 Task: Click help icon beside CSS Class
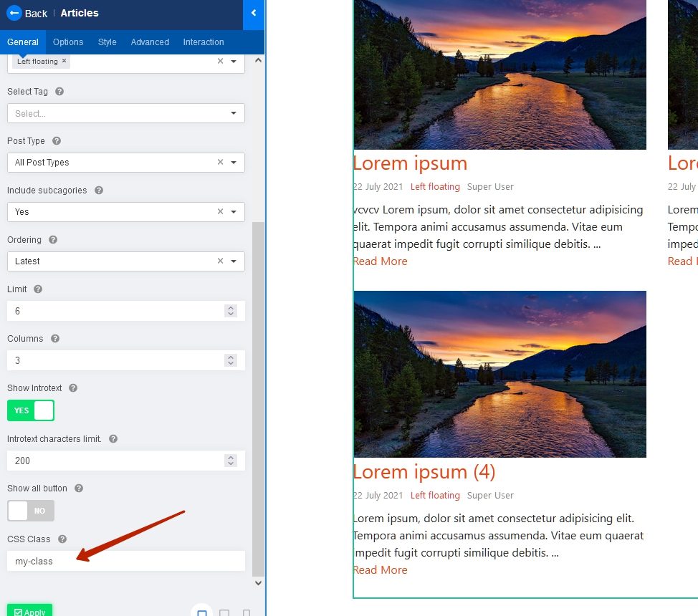click(62, 539)
